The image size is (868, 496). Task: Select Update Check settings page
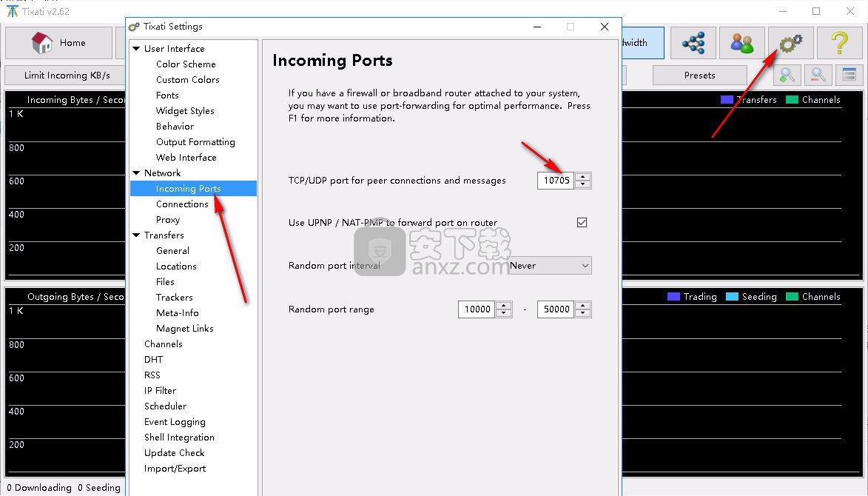tap(175, 453)
